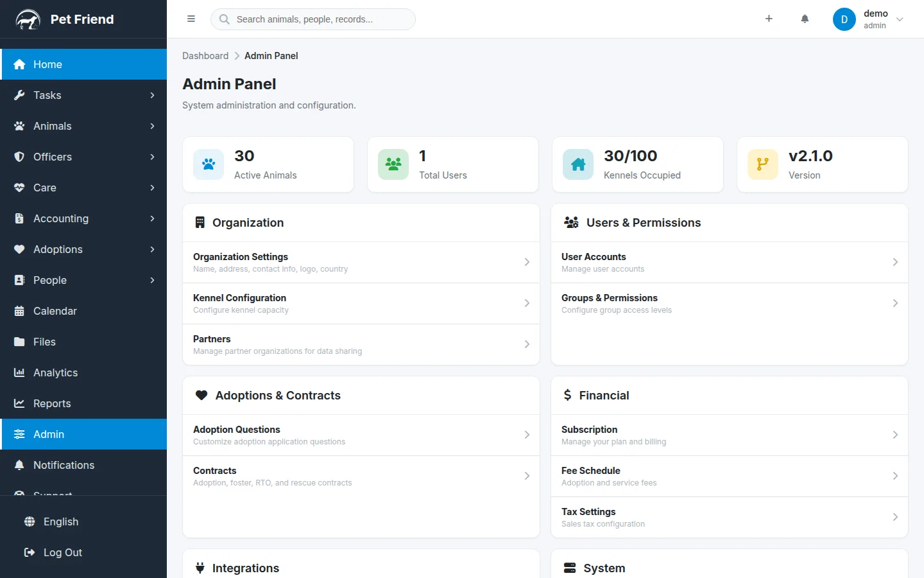Click the Kennels Occupied house icon
924x578 pixels.
pos(577,164)
